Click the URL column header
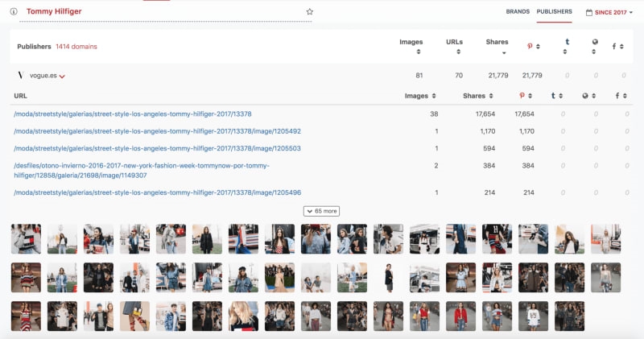This screenshot has width=644, height=339. [x=21, y=96]
